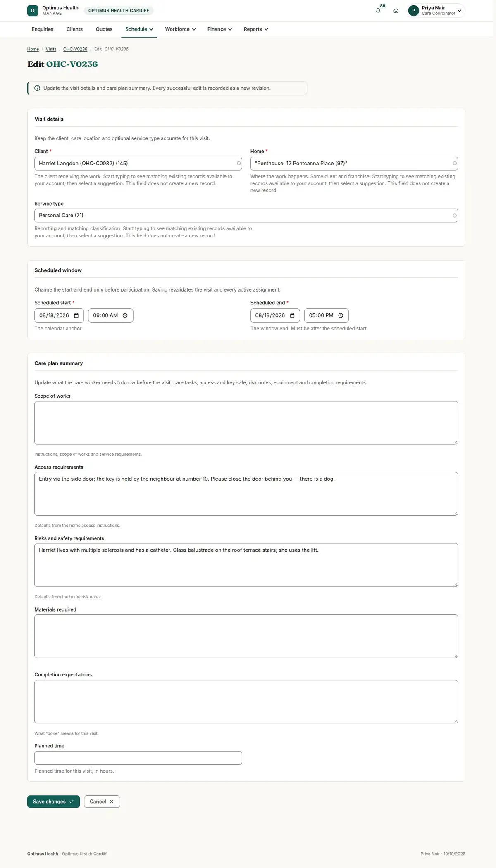Click into the Scope of works textarea
Image resolution: width=496 pixels, height=868 pixels.
246,423
